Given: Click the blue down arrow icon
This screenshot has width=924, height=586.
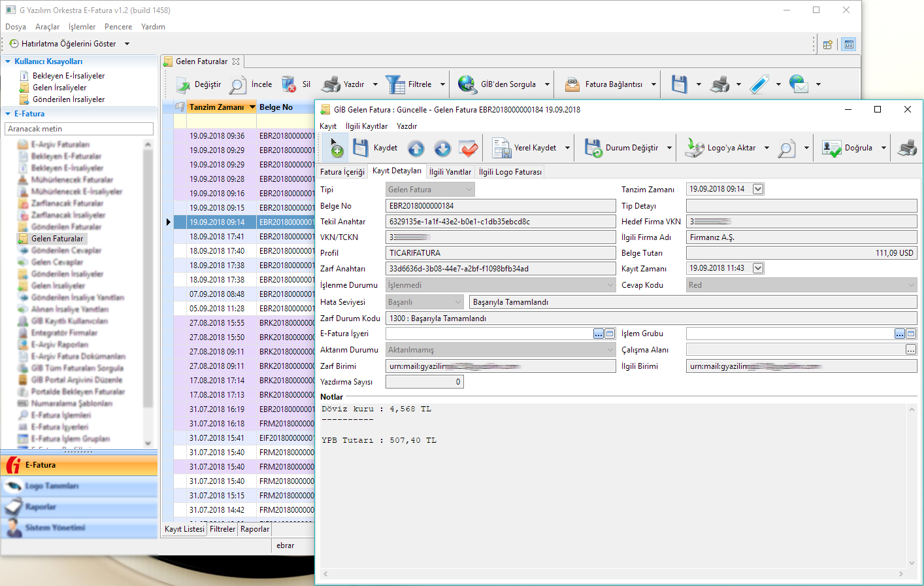Looking at the screenshot, I should point(442,148).
